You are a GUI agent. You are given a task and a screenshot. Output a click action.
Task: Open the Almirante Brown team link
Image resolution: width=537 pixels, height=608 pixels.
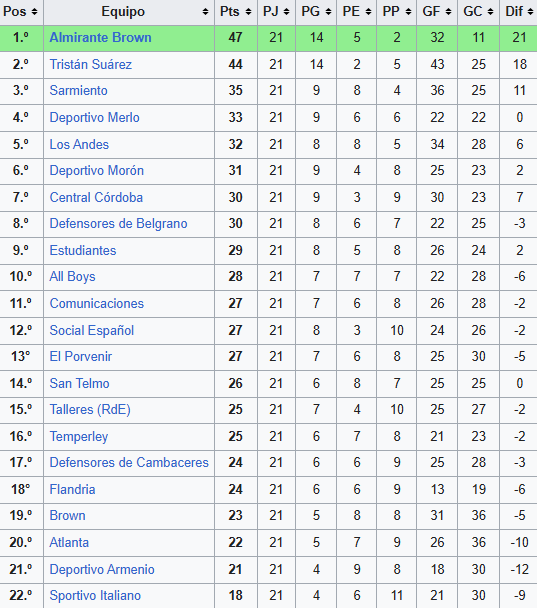(x=100, y=38)
